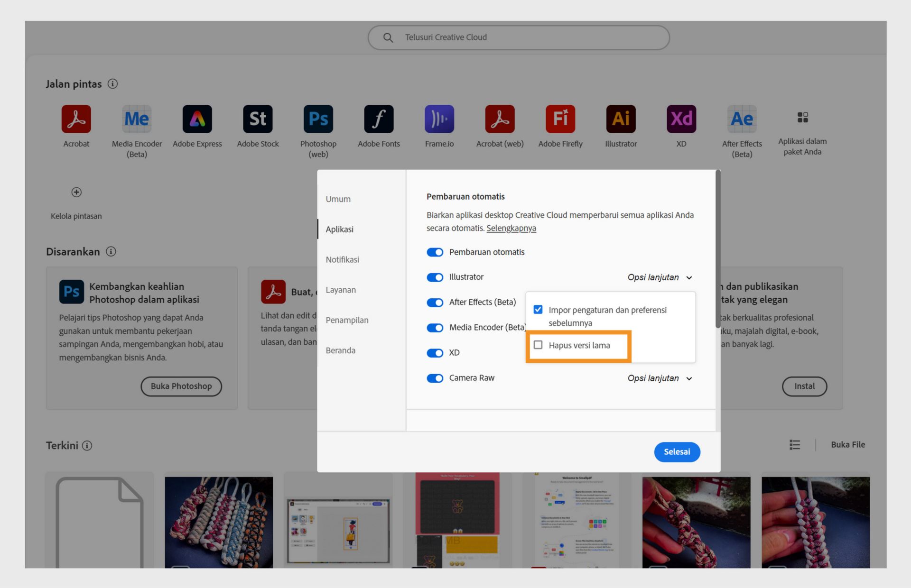Open the Umum preferences tab
This screenshot has height=588, width=911.
point(338,199)
